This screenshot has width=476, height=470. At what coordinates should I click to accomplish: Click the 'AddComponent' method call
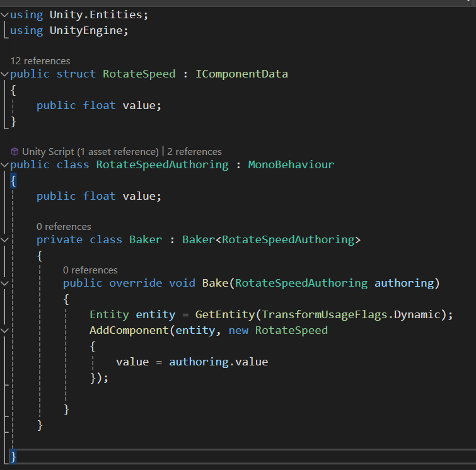[x=129, y=330]
